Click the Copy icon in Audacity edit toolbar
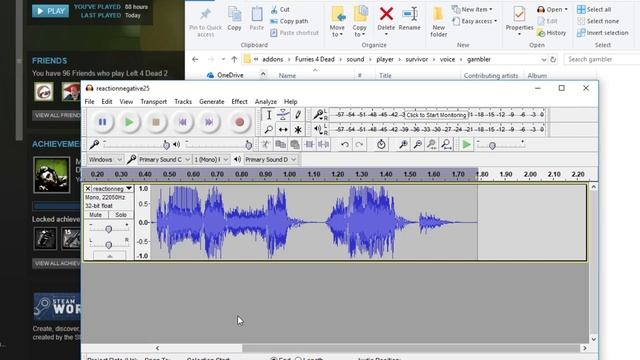Image resolution: width=640 pixels, height=360 pixels. tap(280, 144)
